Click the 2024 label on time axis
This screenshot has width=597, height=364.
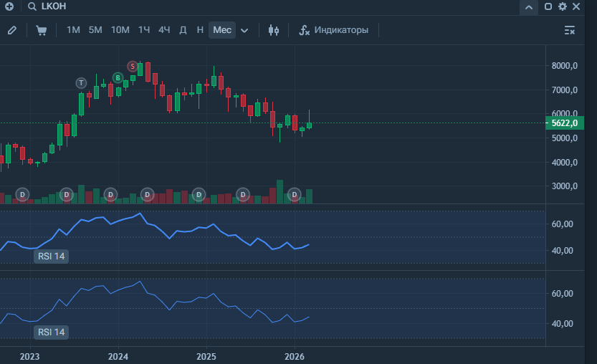(x=118, y=356)
